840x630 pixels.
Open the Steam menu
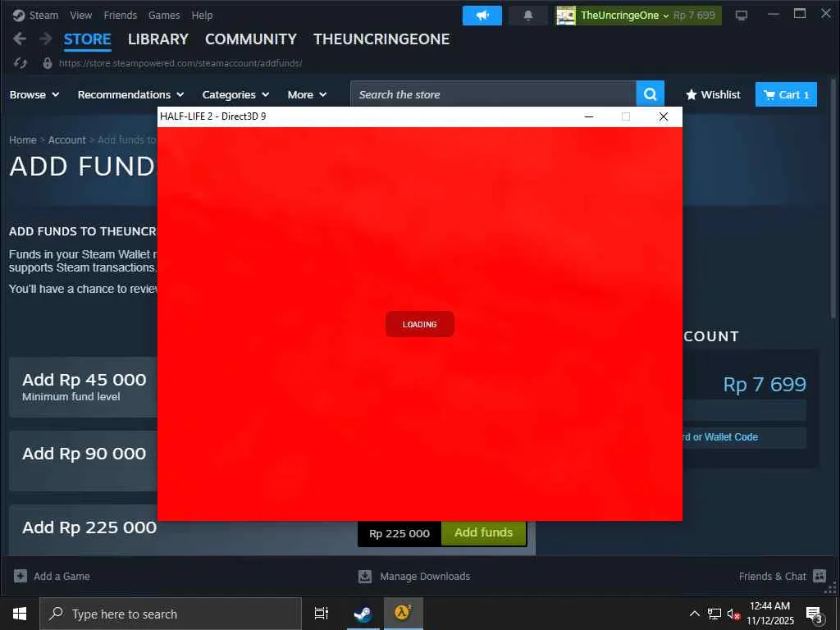pos(35,15)
